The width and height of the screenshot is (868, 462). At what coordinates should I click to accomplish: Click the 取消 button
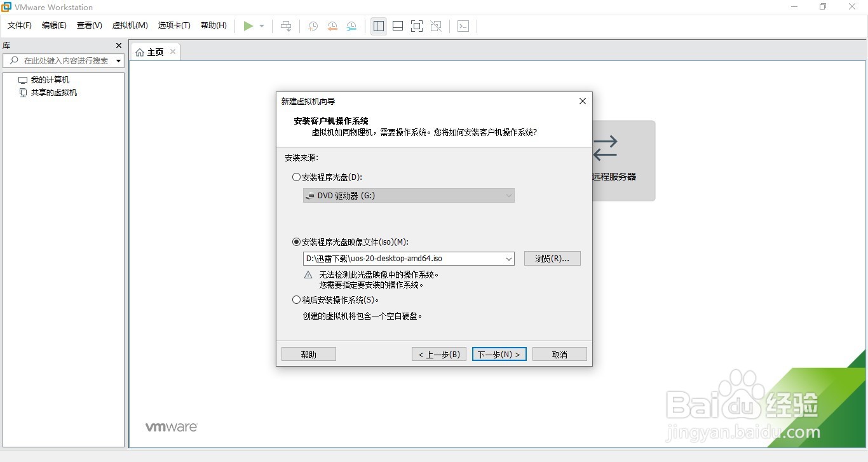[x=560, y=355]
